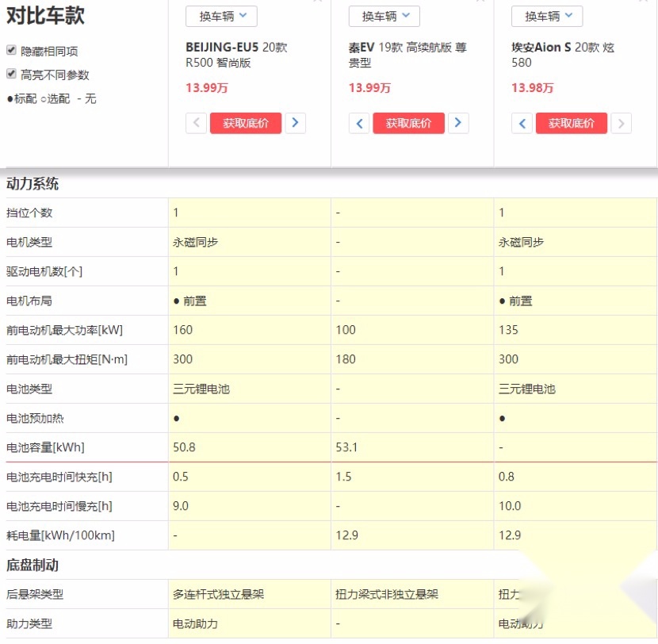Click the 前电动机最大扭矩[N·m] row label
The height and width of the screenshot is (644, 658).
tap(67, 359)
